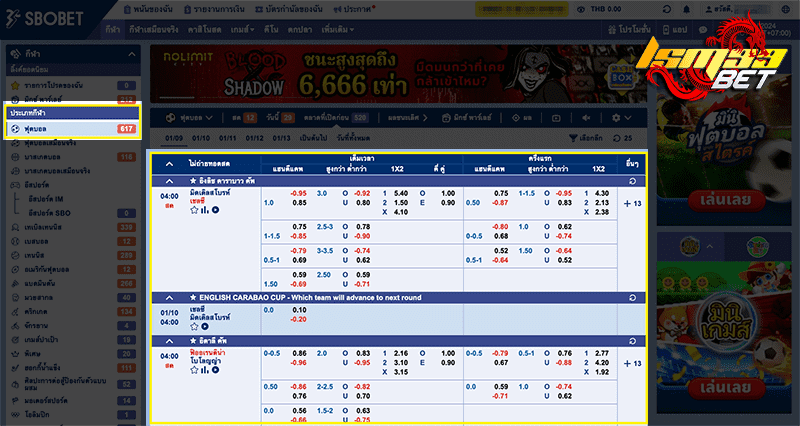Select American Football (อเมริกันฟุตบอล) in sidebar
The width and height of the screenshot is (800, 426).
[x=73, y=269]
